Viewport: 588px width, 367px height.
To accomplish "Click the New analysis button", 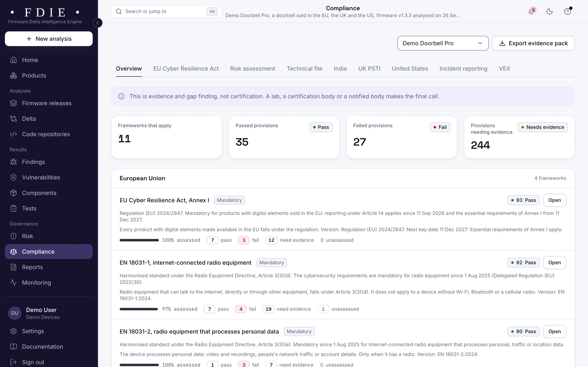I will click(x=49, y=39).
